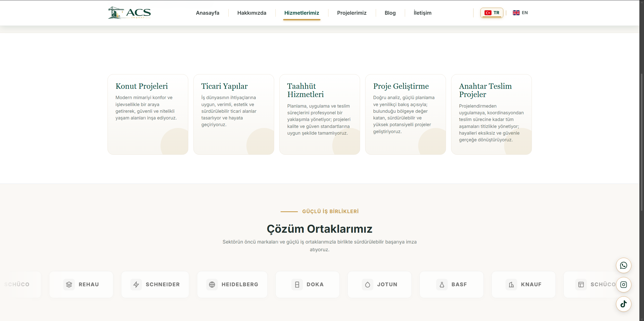Click the ACS İnşaat logo
This screenshot has width=644, height=321.
(x=129, y=13)
